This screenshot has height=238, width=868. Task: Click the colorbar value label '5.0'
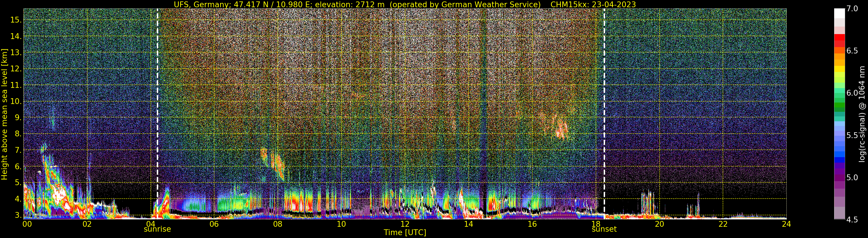(852, 177)
